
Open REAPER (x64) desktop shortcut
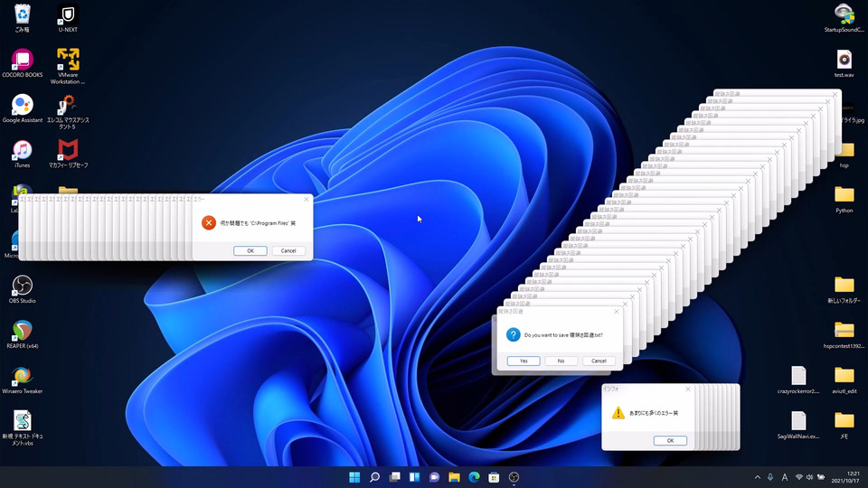[x=22, y=334]
